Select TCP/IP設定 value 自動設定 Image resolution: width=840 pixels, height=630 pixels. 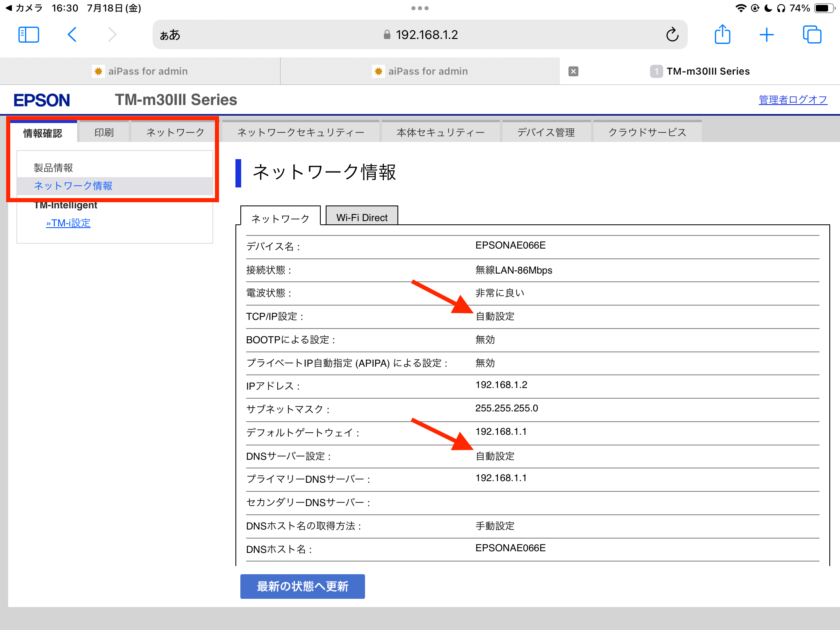(495, 316)
